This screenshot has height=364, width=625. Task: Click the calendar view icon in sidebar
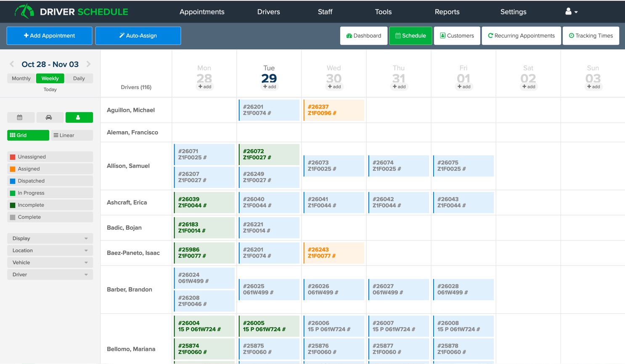pyautogui.click(x=20, y=117)
